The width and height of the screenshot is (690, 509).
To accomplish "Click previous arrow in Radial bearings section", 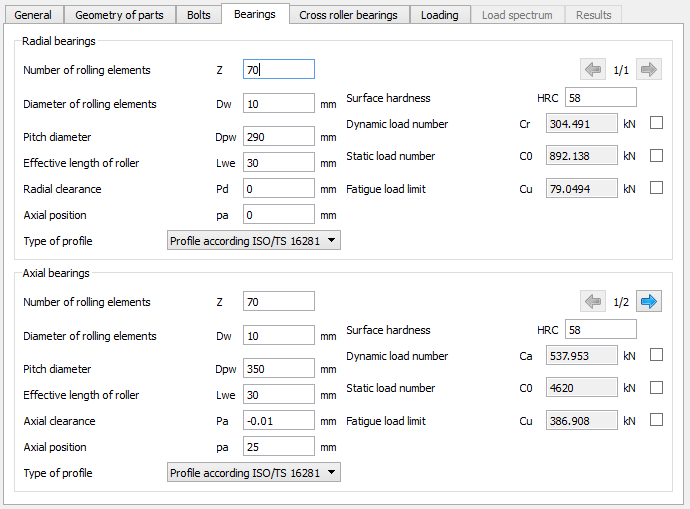I will tap(593, 69).
